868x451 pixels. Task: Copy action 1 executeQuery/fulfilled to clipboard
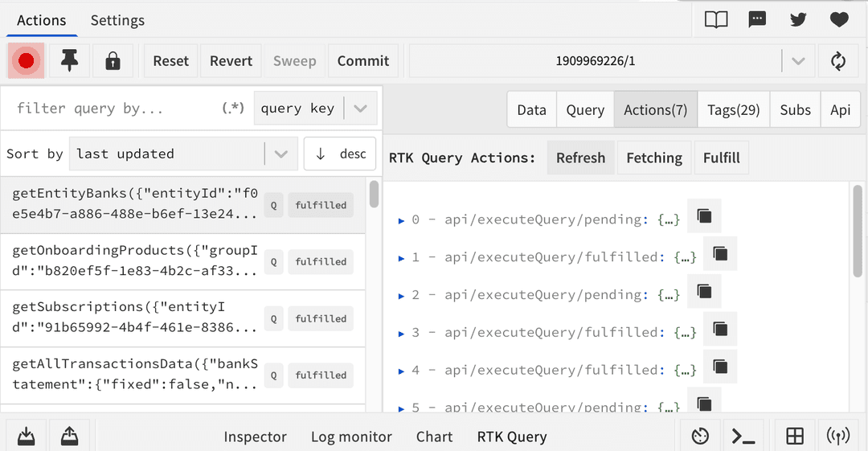click(720, 253)
